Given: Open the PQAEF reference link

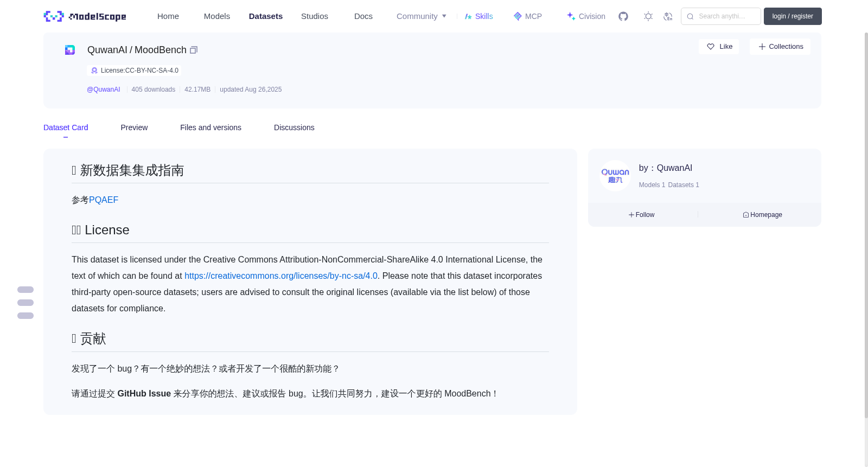Looking at the screenshot, I should point(104,200).
